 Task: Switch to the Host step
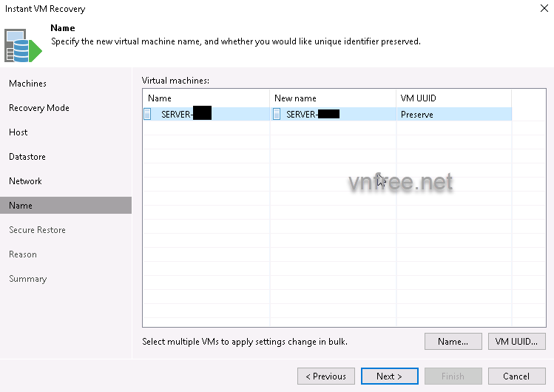[18, 132]
